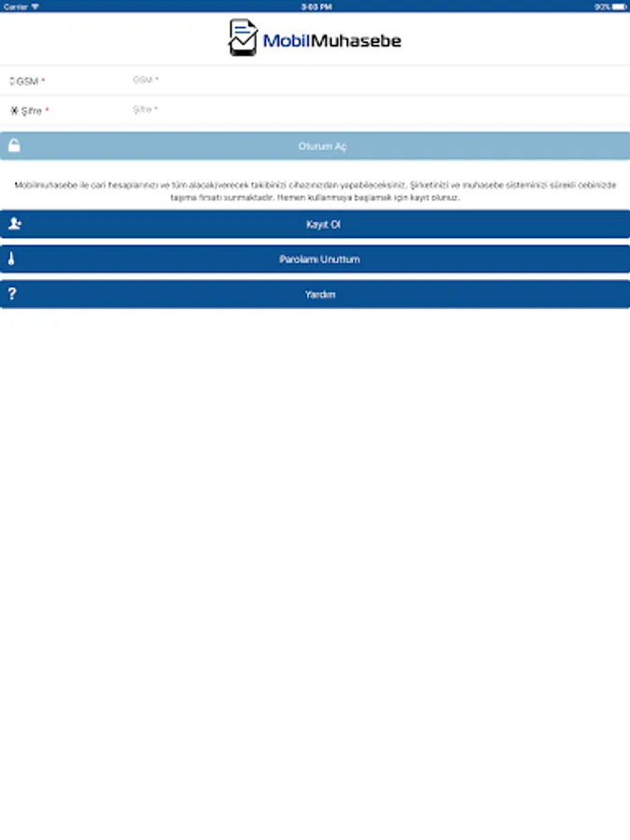Click the phone icon beside GSM label
This screenshot has width=630, height=840.
click(12, 81)
